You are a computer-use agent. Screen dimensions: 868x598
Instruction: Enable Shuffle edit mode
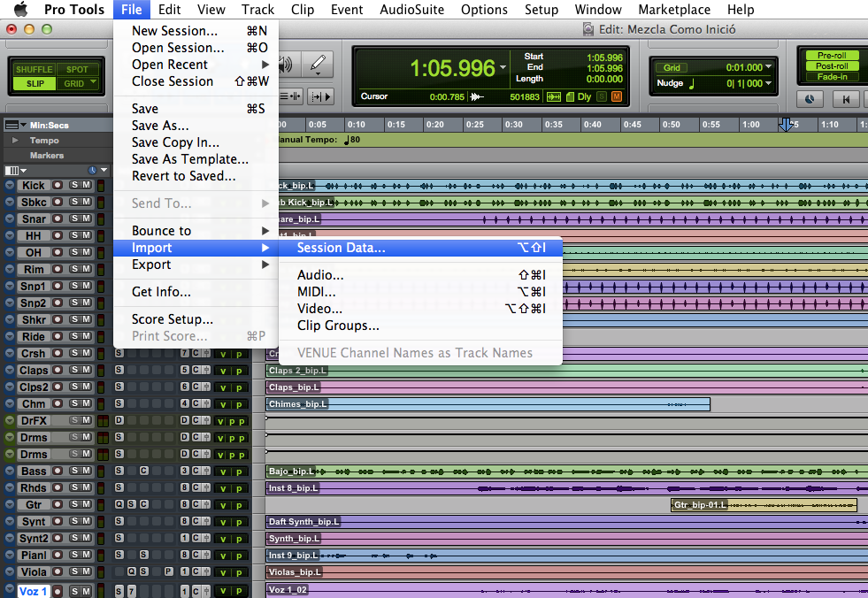(34, 69)
